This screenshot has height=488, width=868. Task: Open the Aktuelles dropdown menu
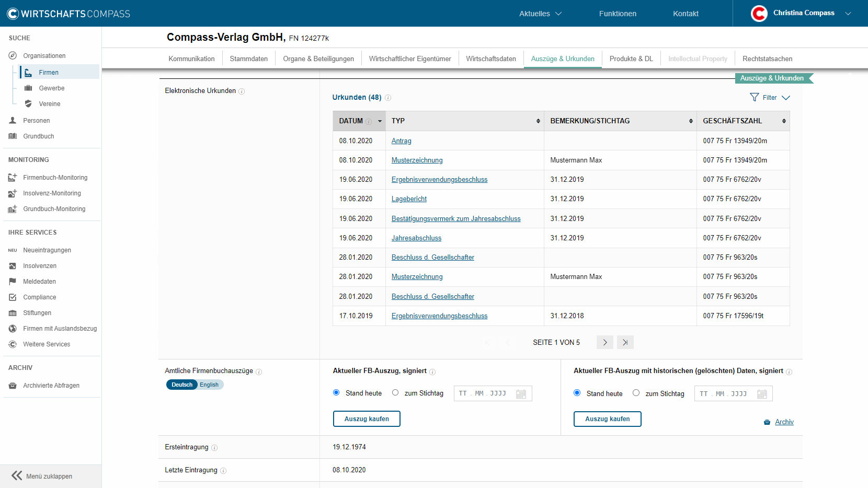pos(540,14)
